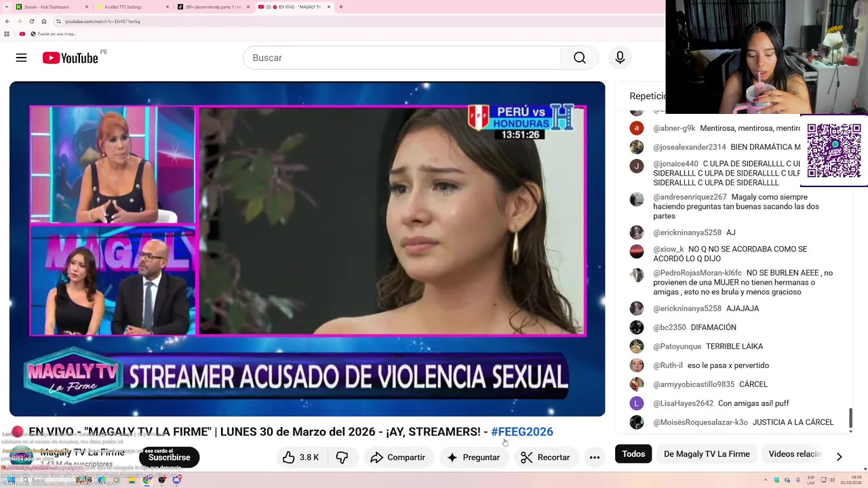Click @Patoyunque's TERRIBLE LAIKA message

click(734, 346)
